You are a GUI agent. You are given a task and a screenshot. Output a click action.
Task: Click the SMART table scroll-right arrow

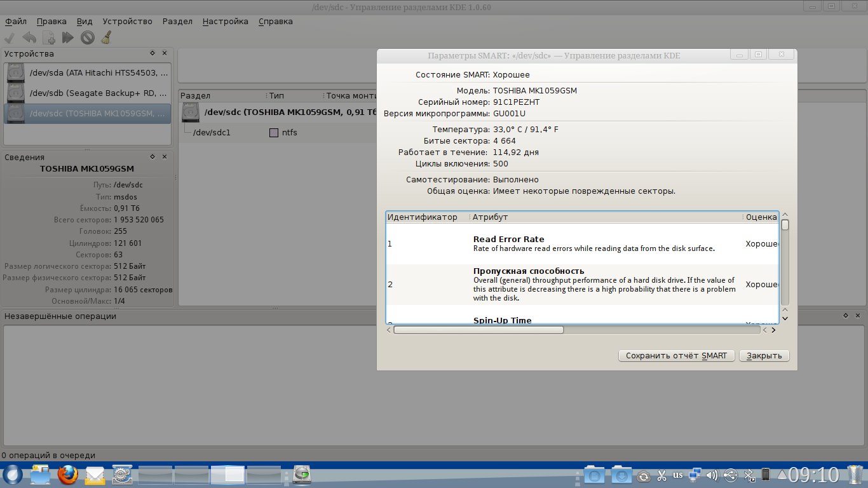coord(773,330)
